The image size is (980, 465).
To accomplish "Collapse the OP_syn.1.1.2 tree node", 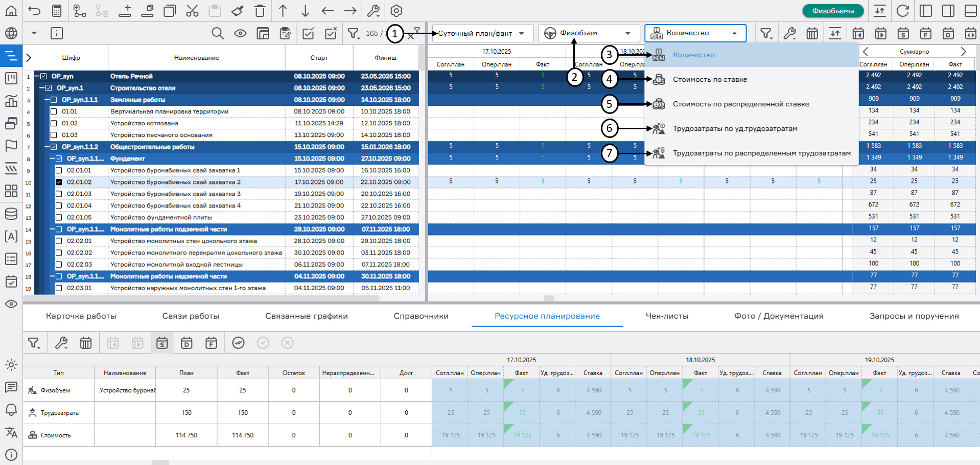I will coord(46,147).
